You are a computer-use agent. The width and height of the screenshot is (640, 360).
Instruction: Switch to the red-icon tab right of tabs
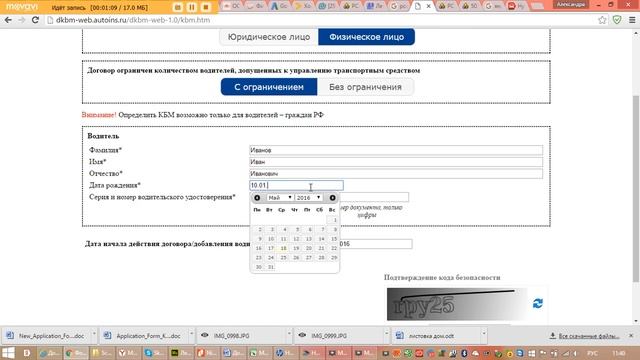[x=517, y=6]
